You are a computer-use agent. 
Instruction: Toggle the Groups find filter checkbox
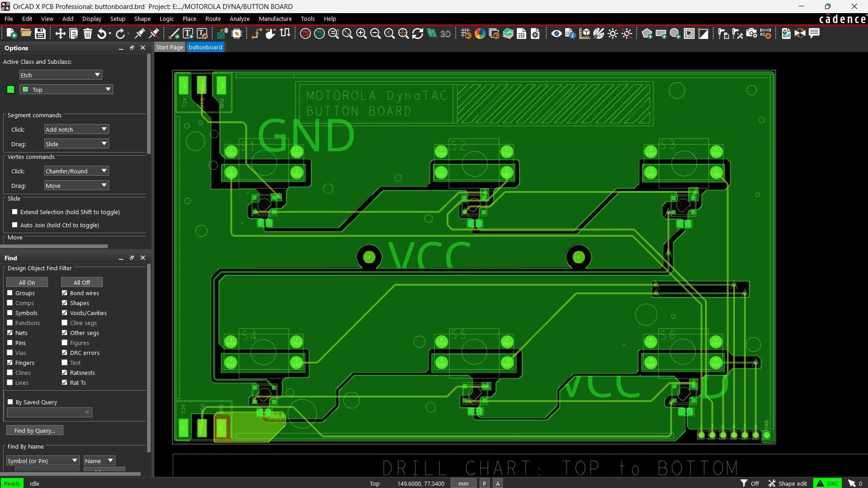click(x=10, y=293)
